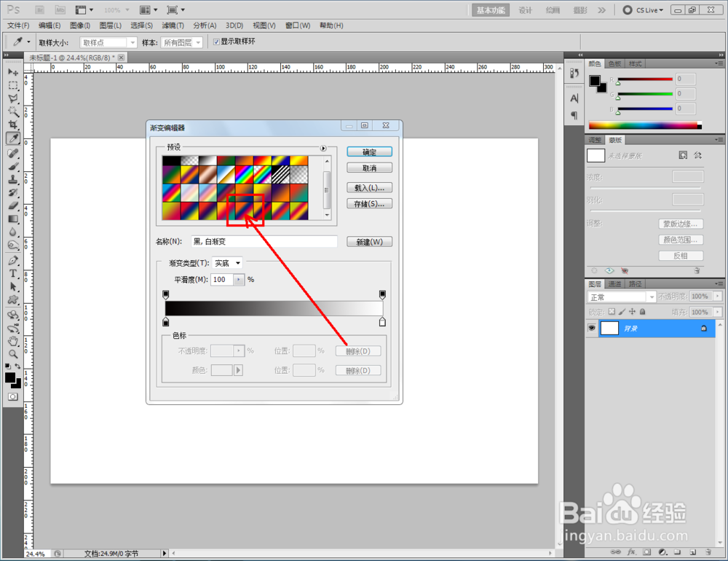Select the History Brush tool
Viewport: 728px width, 561px height.
(x=13, y=192)
